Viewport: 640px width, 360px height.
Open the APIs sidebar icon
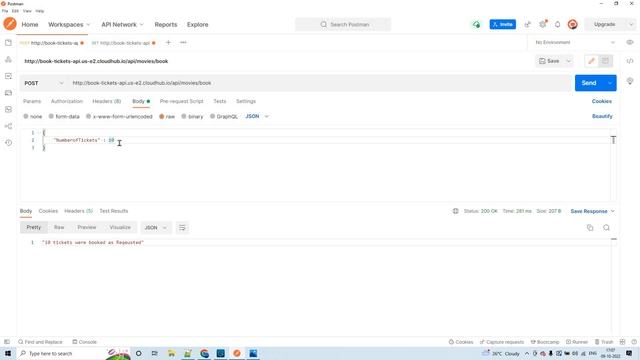click(8, 60)
